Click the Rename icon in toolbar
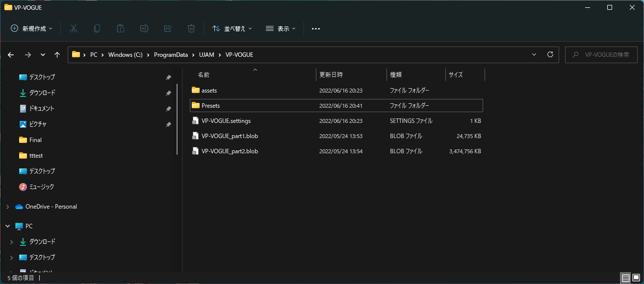The image size is (644, 284). tap(144, 28)
